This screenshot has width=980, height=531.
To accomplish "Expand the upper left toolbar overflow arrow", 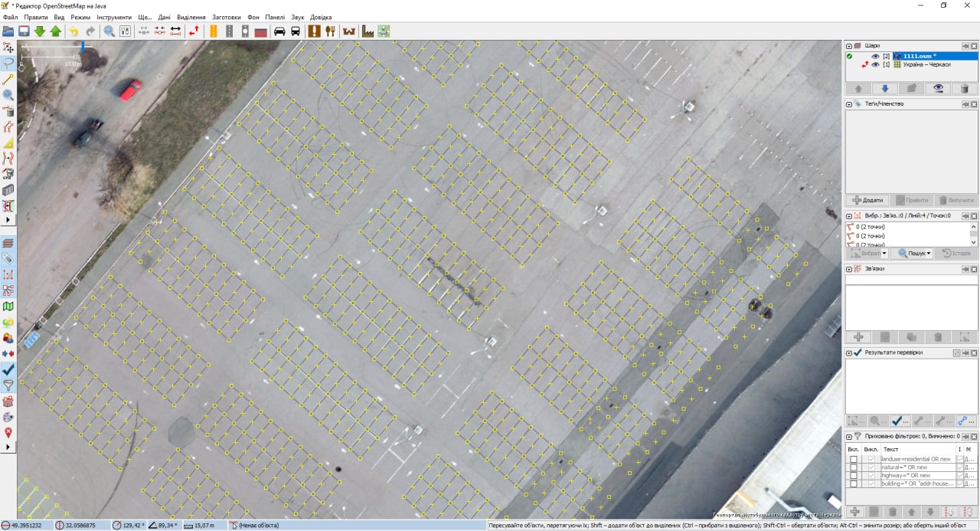I will click(8, 220).
